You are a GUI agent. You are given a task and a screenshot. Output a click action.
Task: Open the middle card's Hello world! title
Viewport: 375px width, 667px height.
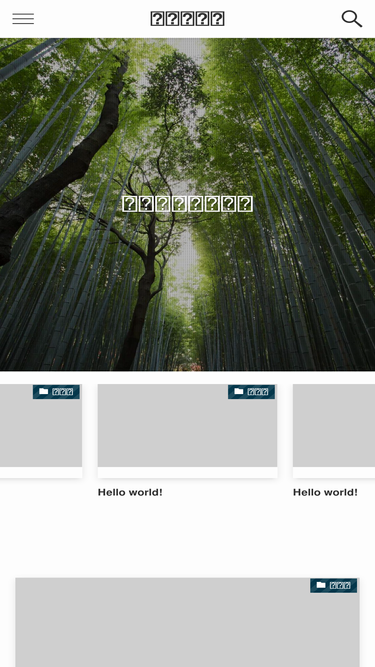[130, 492]
